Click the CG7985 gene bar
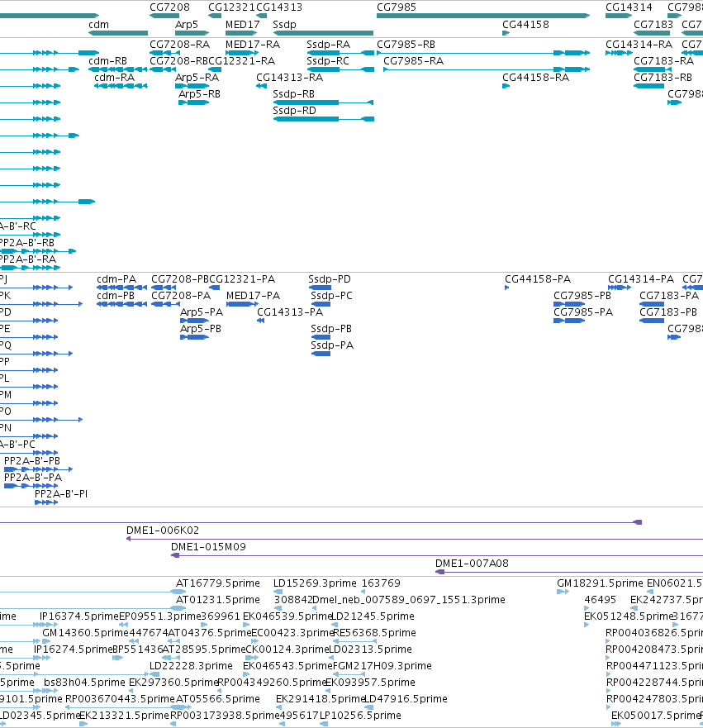 pos(483,16)
